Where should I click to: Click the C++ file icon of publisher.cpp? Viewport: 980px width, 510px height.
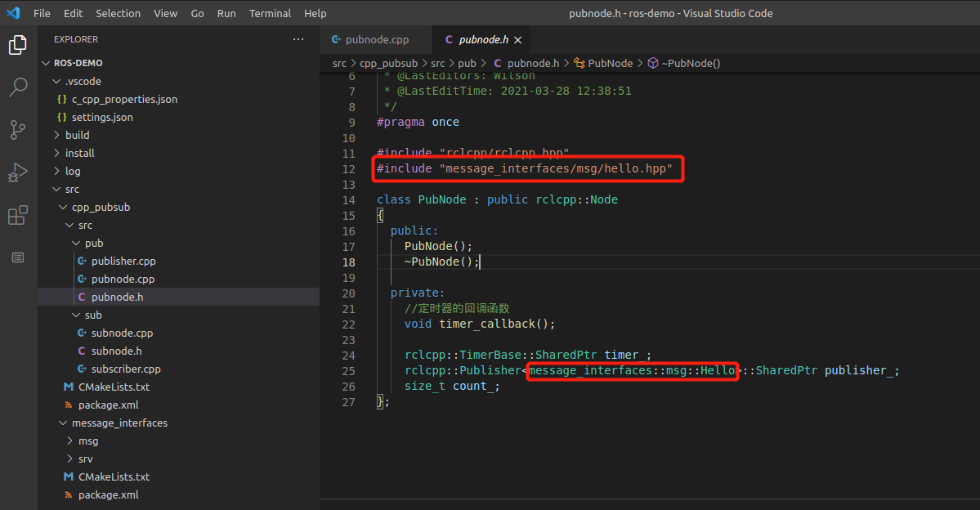[82, 262]
